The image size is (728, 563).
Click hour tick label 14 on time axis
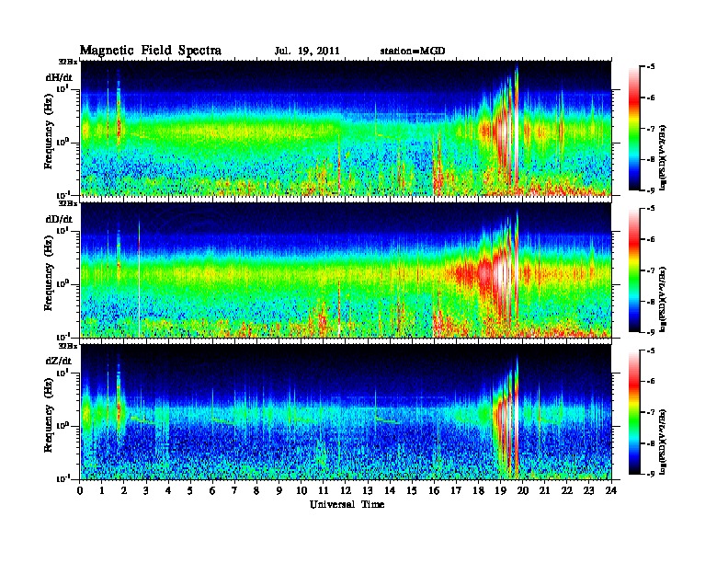click(x=390, y=490)
